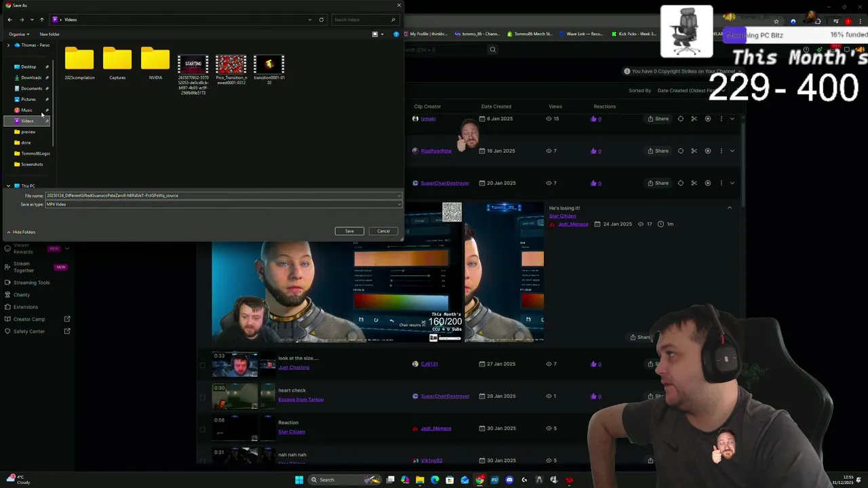Select Downloads in navigation pane

tap(31, 77)
